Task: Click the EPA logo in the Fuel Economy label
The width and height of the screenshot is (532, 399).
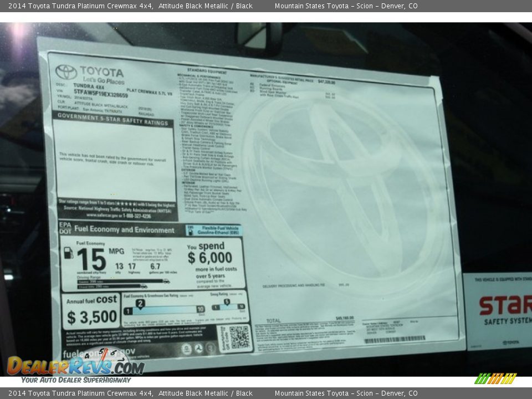Action: [64, 226]
